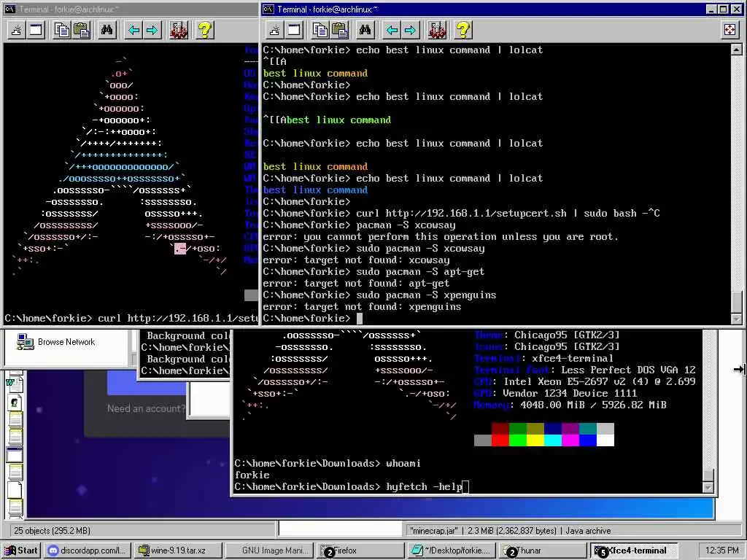Click the Copy icon in the left terminal
The width and height of the screenshot is (747, 560).
tap(62, 31)
